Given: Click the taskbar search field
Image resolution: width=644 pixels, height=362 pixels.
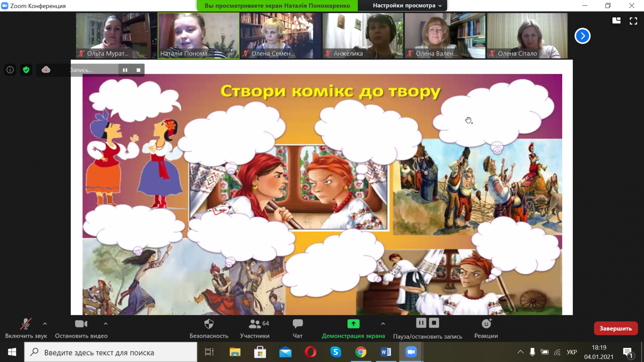Looking at the screenshot, I should [111, 352].
